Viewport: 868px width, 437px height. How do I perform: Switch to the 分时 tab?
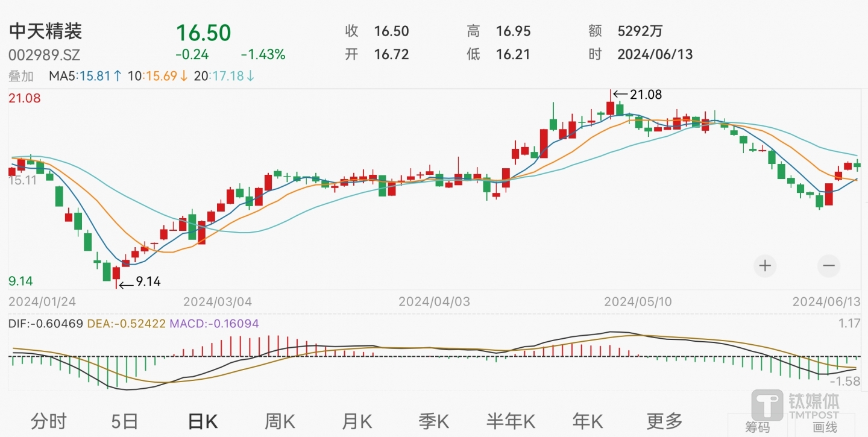click(x=48, y=421)
